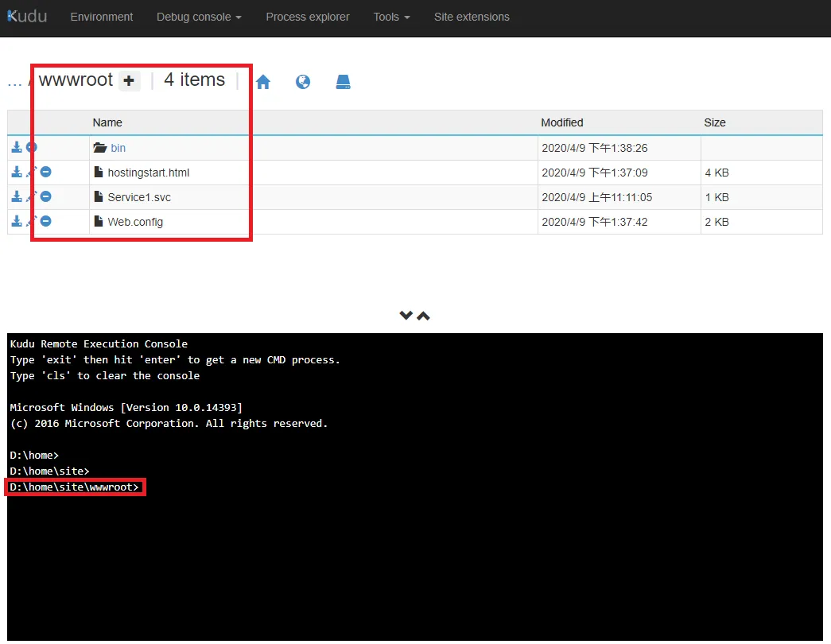The height and width of the screenshot is (644, 831).
Task: Expand the Debug console menu
Action: click(199, 17)
